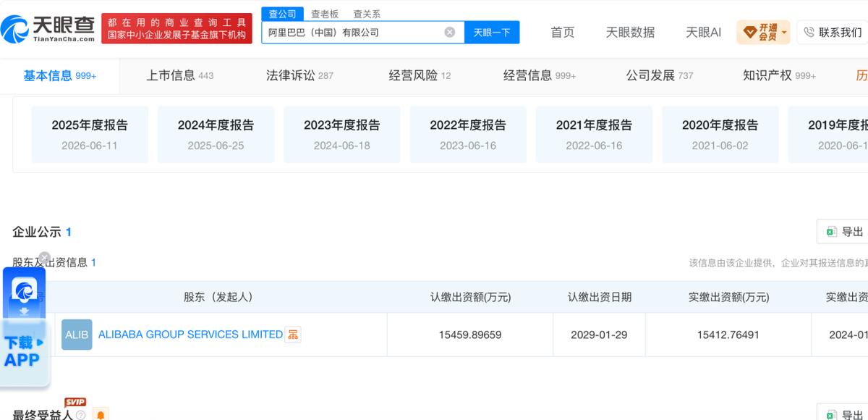Open ALIBABA GROUP SERVICES LIMITED link
Screen dimensions: 868x420
click(190, 335)
